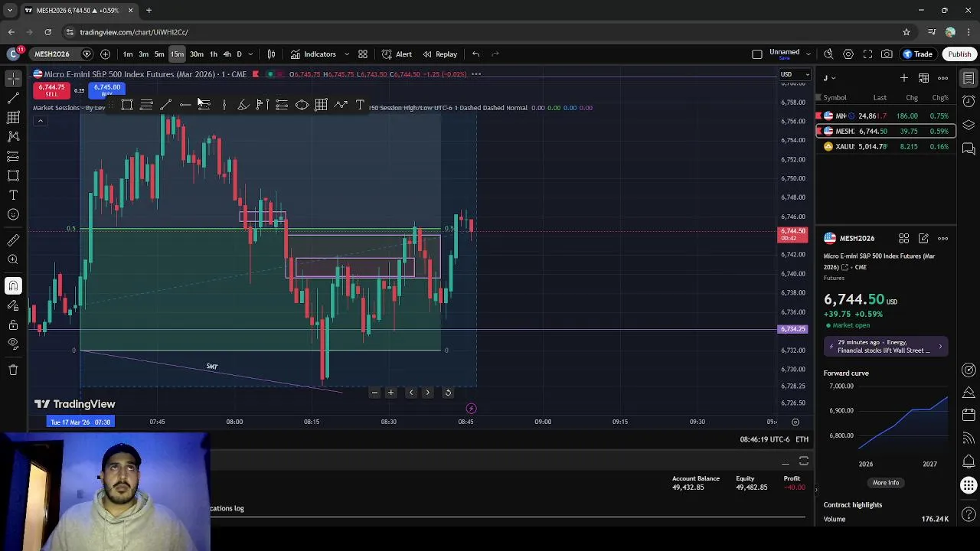Add a symbol to the watchlist

tap(904, 78)
